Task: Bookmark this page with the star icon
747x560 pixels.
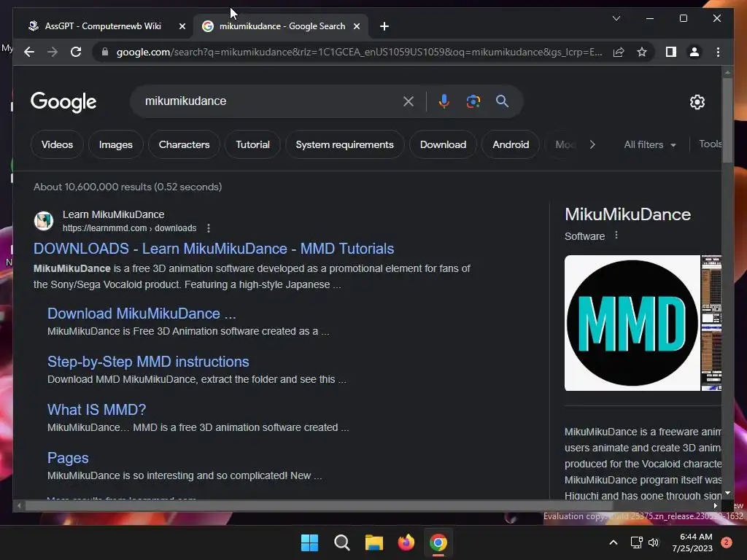Action: (642, 52)
